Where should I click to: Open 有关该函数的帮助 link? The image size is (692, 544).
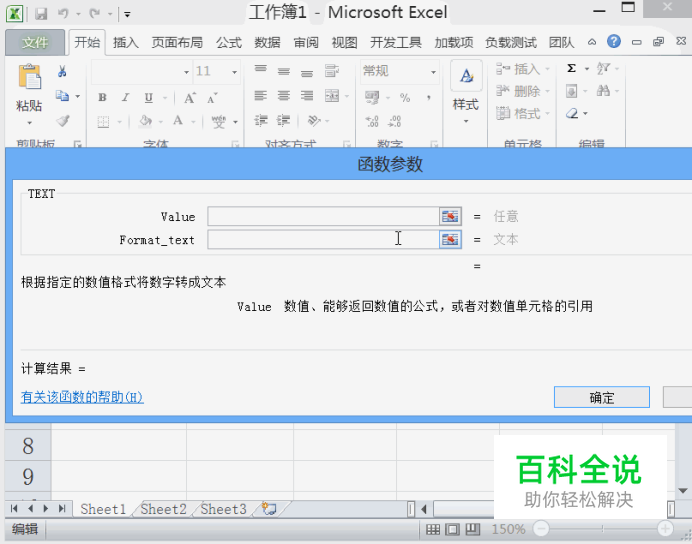[82, 397]
